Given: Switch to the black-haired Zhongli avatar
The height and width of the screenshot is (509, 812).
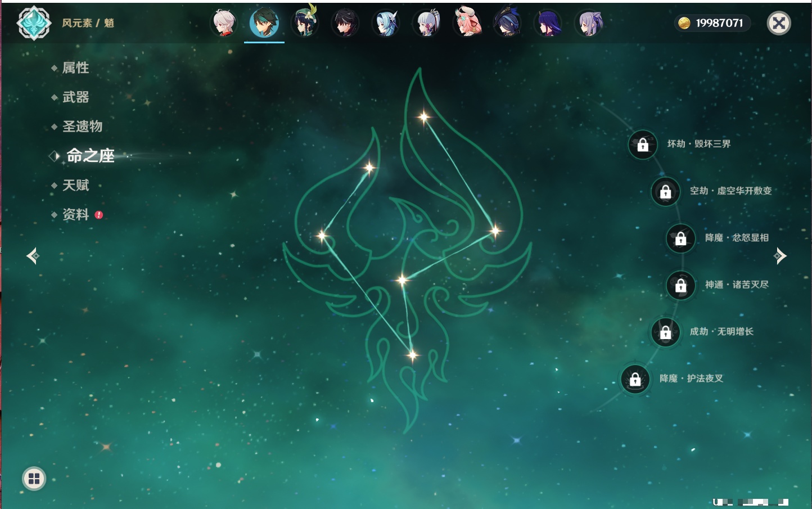Looking at the screenshot, I should coord(345,23).
